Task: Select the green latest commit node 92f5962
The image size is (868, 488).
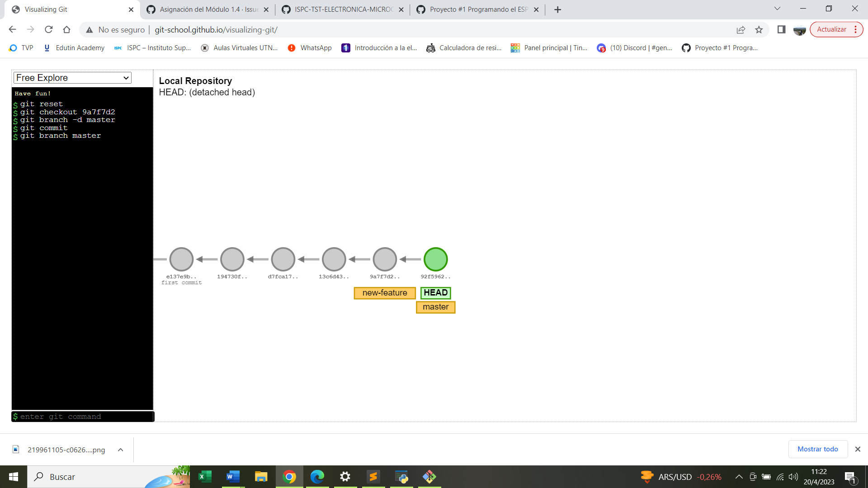Action: [x=435, y=259]
